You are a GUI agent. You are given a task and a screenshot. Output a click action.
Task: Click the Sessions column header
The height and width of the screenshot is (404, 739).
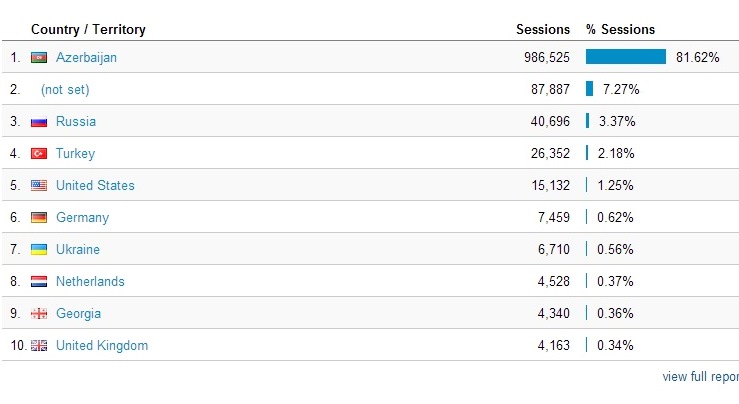click(543, 30)
